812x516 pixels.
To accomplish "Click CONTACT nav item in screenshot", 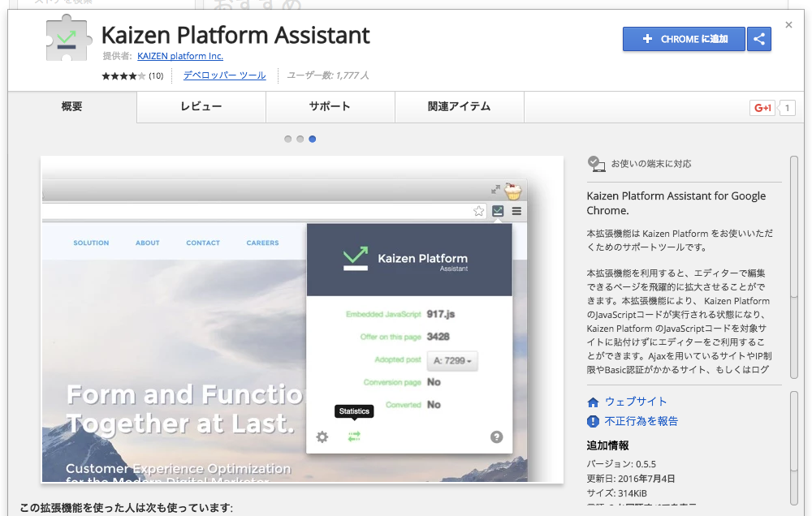I will pyautogui.click(x=203, y=243).
